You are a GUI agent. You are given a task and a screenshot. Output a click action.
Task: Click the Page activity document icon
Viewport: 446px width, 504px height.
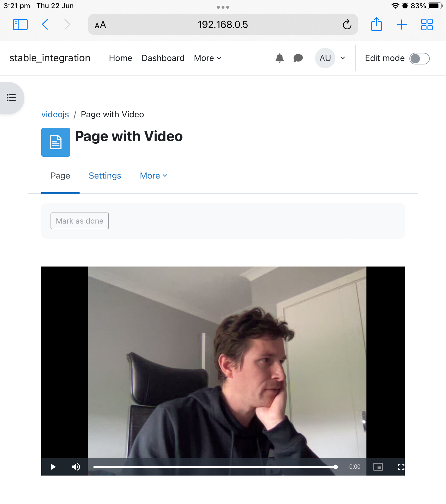(56, 142)
